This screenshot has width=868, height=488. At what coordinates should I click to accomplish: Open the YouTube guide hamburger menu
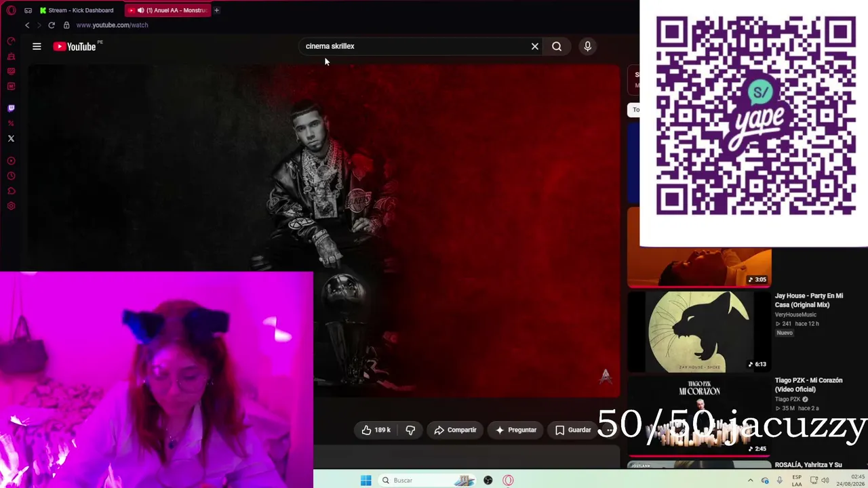37,46
